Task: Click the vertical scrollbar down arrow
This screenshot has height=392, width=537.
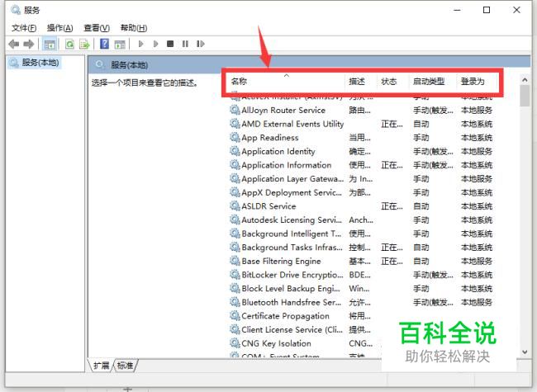Action: [525, 352]
